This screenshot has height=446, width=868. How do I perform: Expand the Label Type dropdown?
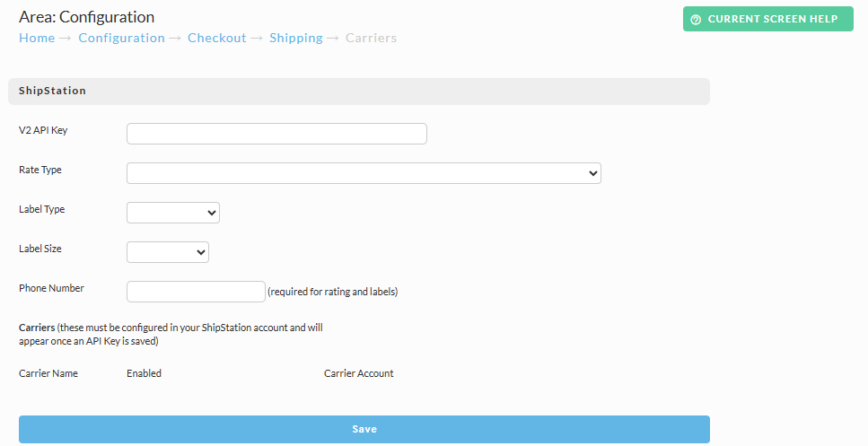[x=173, y=213]
